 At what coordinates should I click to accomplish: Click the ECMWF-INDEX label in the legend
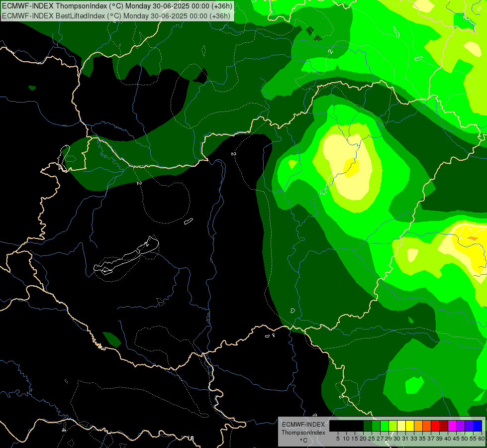click(303, 425)
